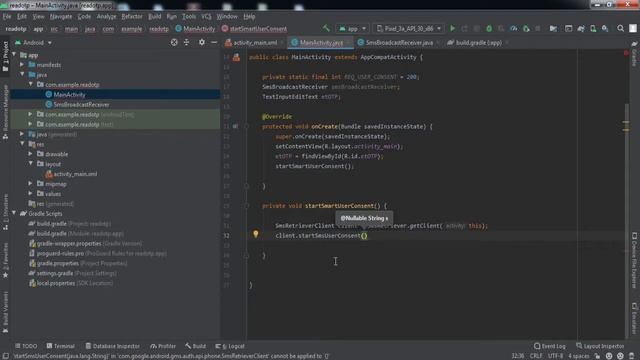Expand the manifests folder
640x360 pixels.
22,64
